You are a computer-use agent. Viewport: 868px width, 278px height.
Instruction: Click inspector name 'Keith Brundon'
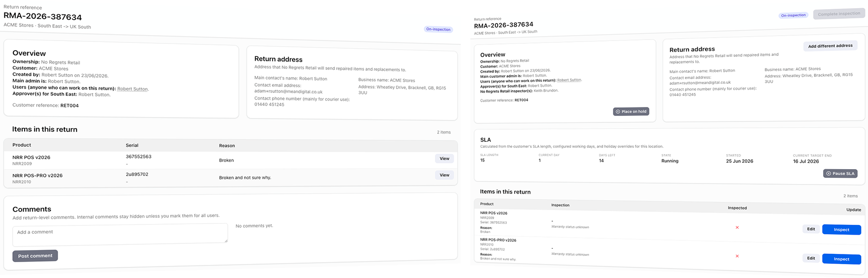click(x=546, y=91)
